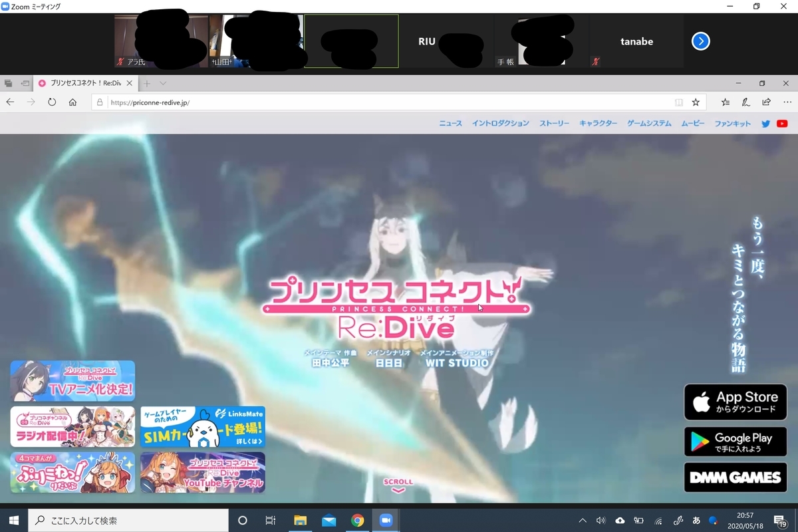Image resolution: width=798 pixels, height=532 pixels.
Task: Open the site's Twitter icon
Action: (766, 124)
